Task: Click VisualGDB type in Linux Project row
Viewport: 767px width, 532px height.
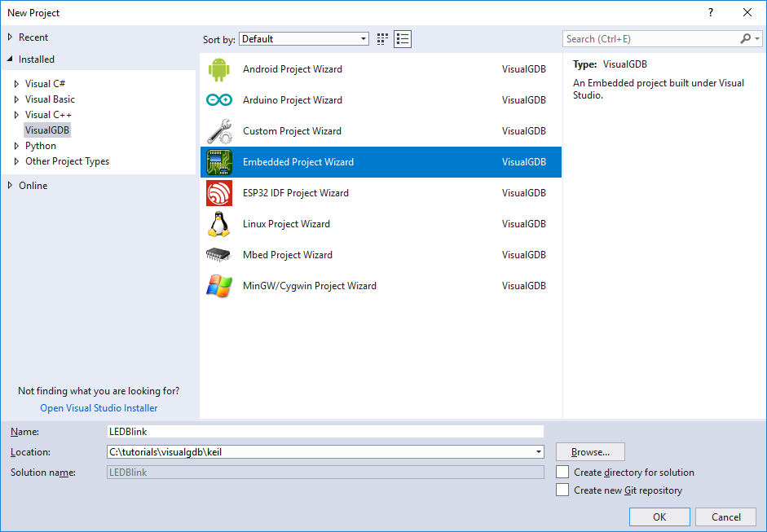Action: (524, 224)
